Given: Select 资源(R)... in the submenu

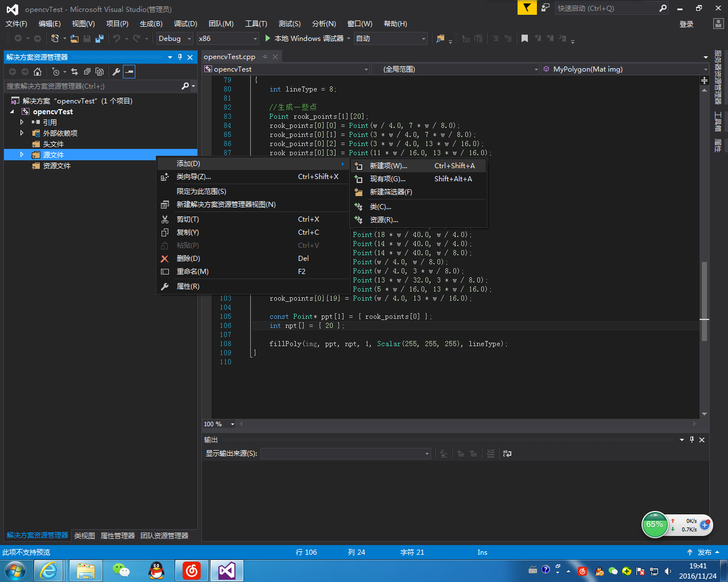Looking at the screenshot, I should click(x=419, y=220).
